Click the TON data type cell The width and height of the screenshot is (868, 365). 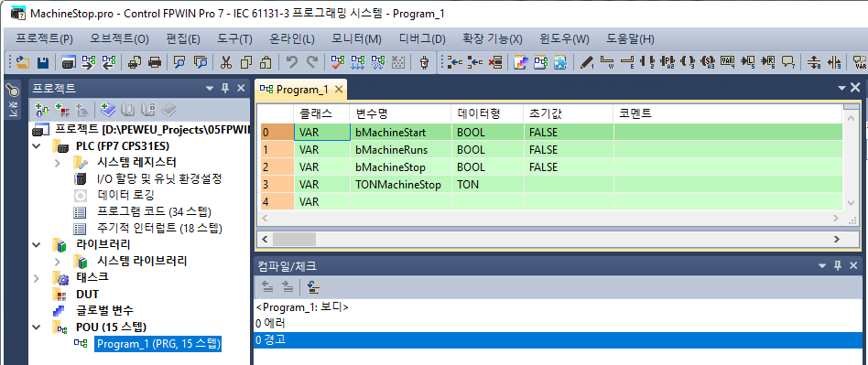[x=487, y=185]
